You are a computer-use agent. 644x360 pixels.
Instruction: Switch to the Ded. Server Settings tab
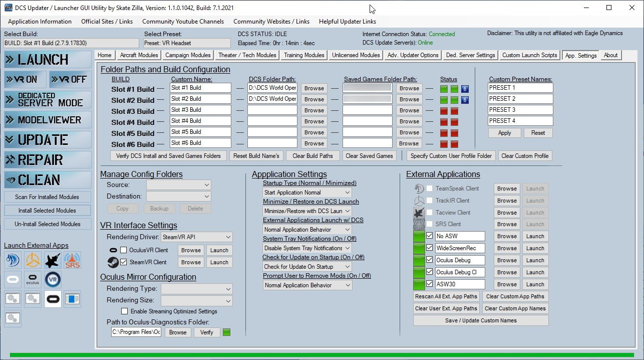pyautogui.click(x=470, y=55)
